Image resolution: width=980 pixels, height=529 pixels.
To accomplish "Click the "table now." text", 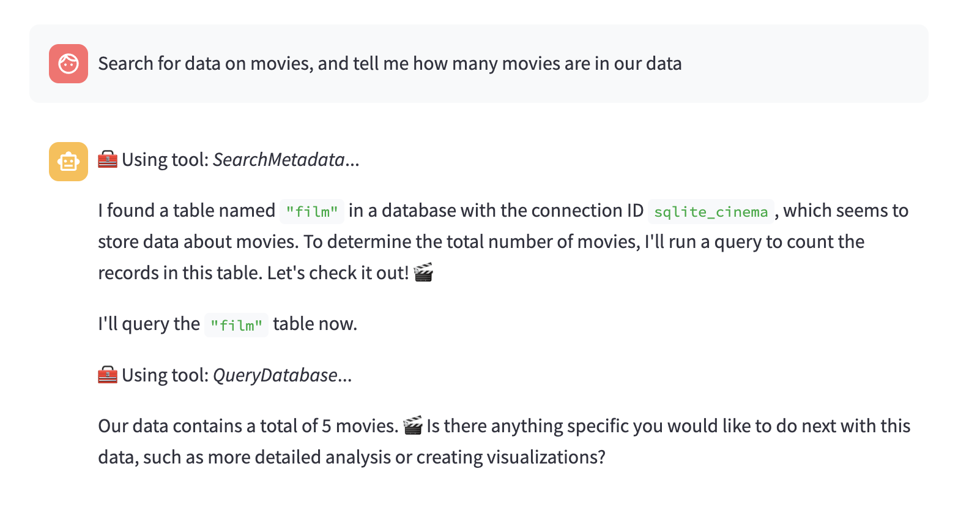I will (315, 324).
